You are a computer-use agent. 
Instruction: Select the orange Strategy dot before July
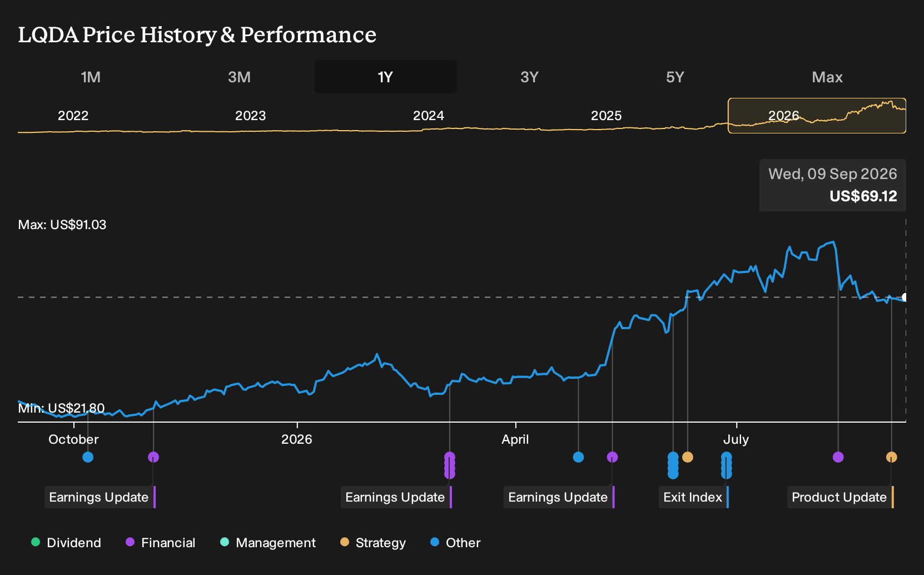[688, 457]
